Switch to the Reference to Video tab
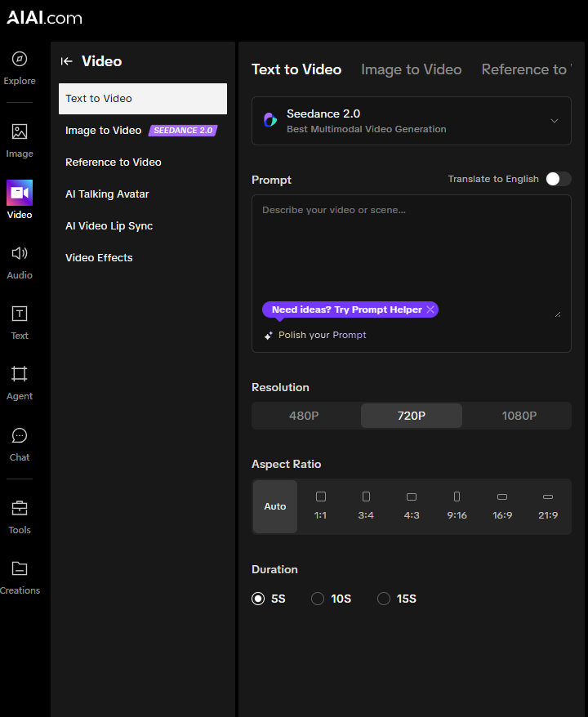 [x=526, y=69]
